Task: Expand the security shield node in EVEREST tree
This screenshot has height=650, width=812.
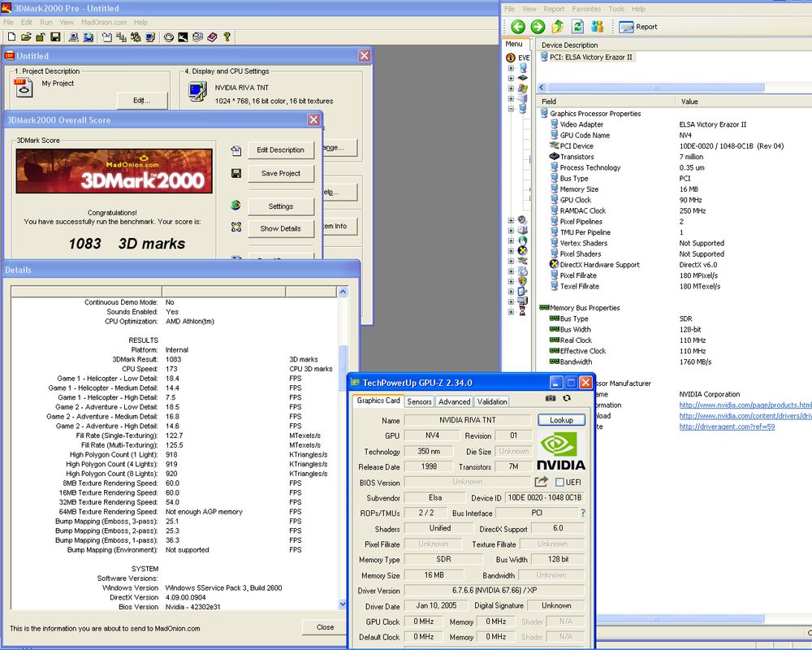Action: pyautogui.click(x=511, y=281)
